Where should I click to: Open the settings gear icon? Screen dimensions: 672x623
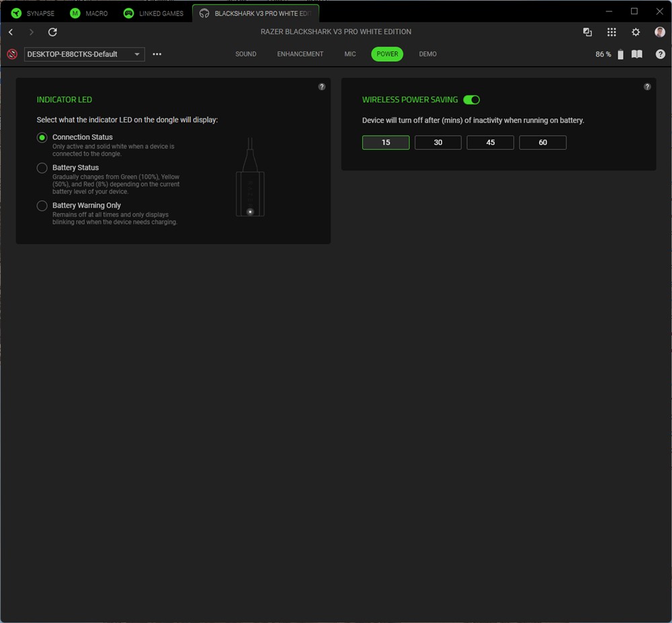coord(636,32)
